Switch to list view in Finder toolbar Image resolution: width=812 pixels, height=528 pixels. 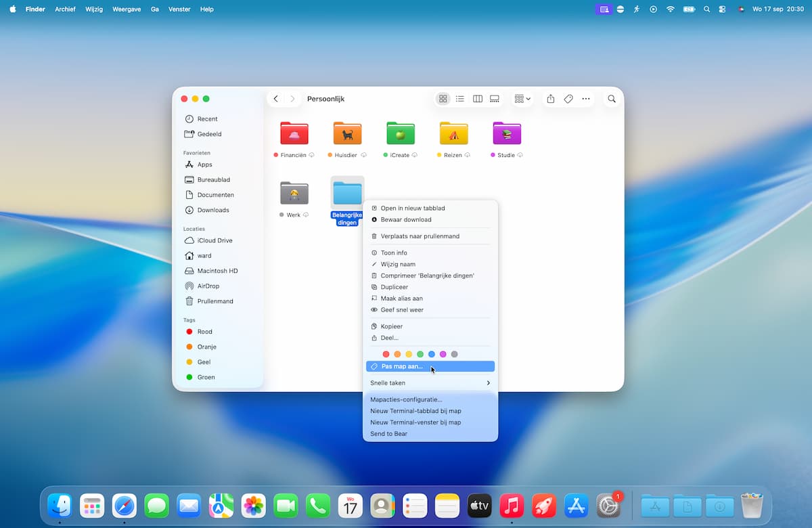(460, 99)
